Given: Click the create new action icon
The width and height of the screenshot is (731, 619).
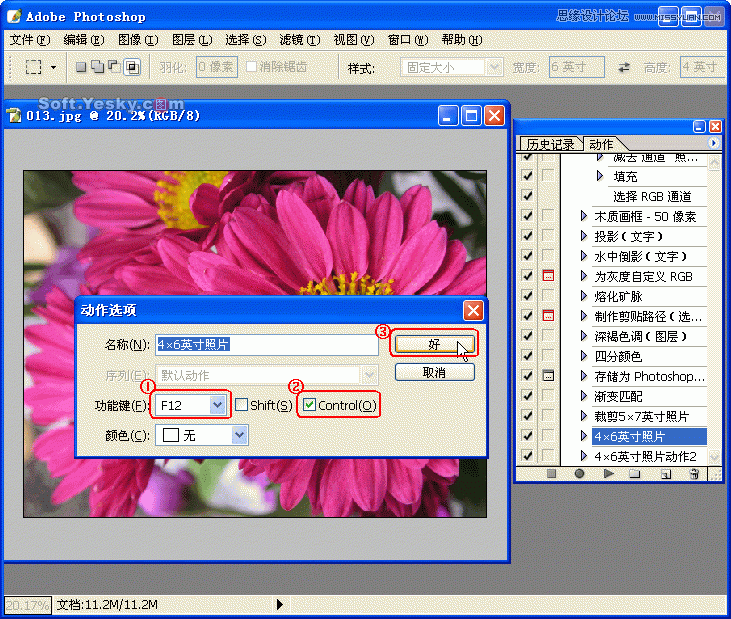Looking at the screenshot, I should [665, 474].
